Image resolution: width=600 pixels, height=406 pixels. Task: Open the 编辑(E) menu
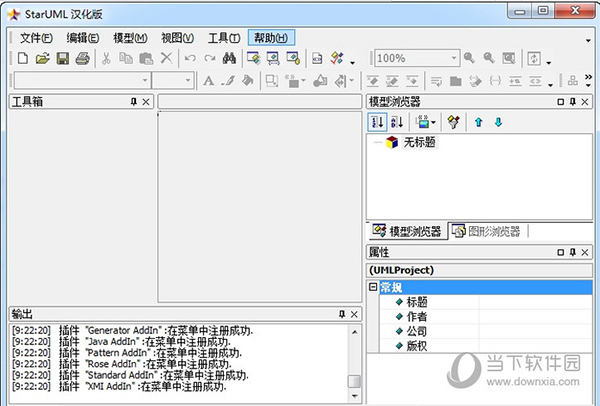click(83, 38)
